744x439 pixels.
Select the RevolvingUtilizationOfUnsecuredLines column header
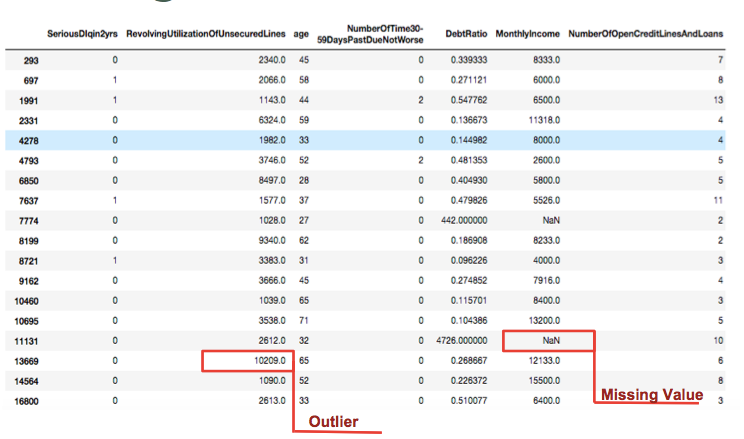(205, 34)
